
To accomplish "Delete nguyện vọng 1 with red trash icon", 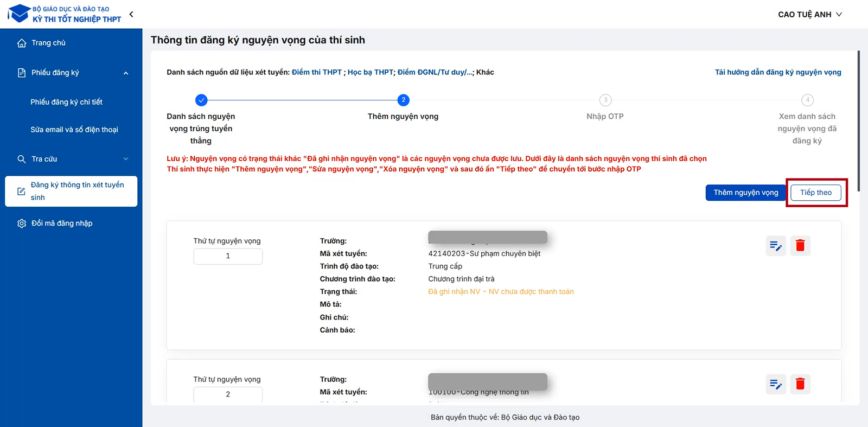I will point(800,246).
